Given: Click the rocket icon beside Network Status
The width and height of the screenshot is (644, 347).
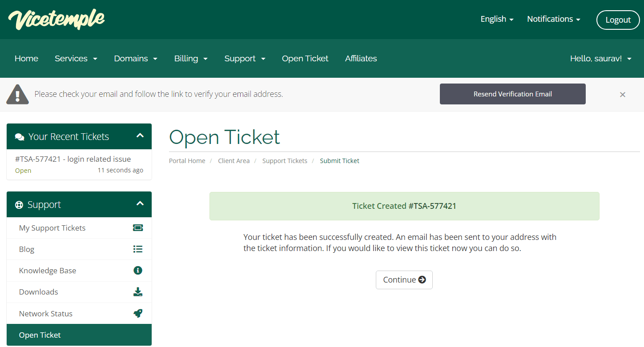Looking at the screenshot, I should [x=138, y=313].
